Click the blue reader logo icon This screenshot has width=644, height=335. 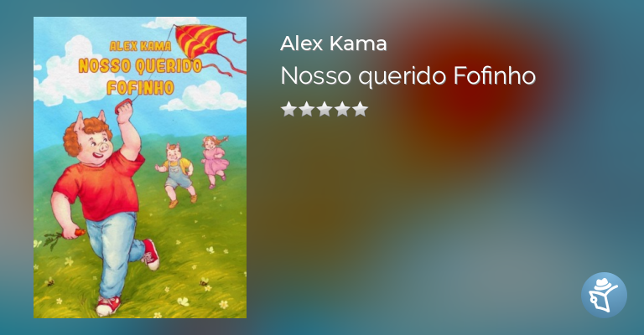tap(604, 295)
